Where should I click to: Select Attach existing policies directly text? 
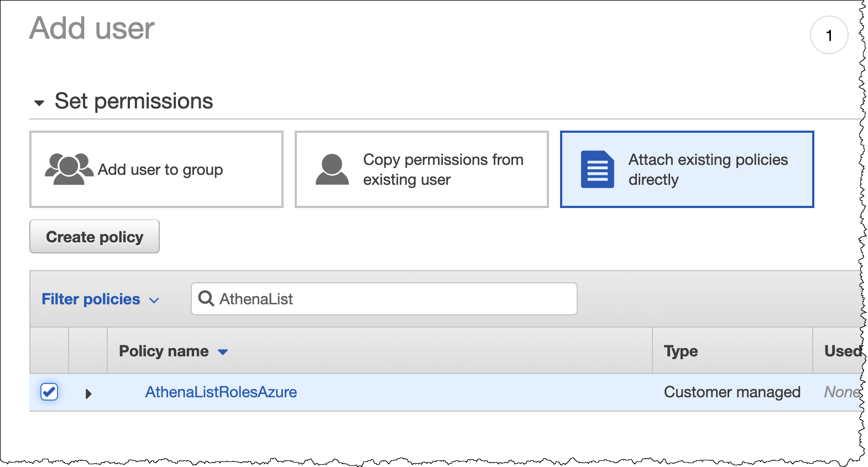click(708, 169)
